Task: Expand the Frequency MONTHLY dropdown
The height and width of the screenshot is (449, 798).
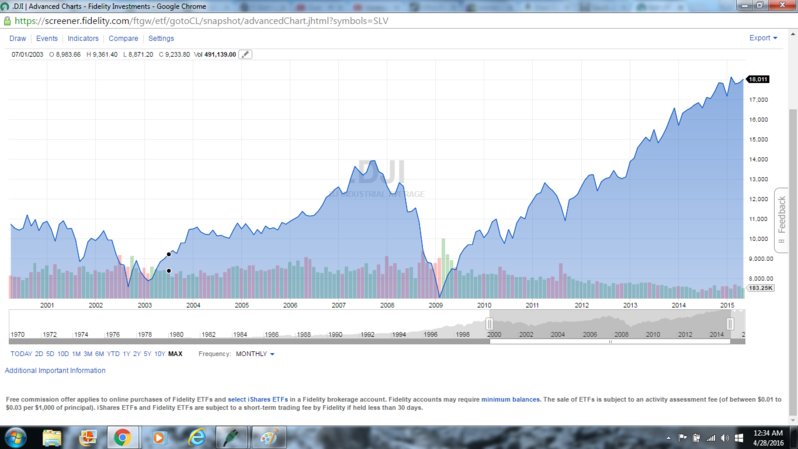Action: 255,354
